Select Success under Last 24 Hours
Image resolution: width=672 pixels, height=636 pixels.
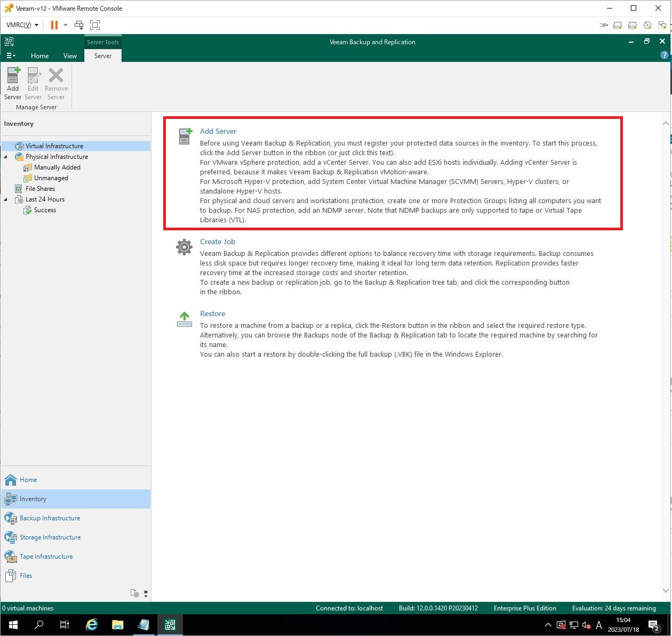click(45, 210)
